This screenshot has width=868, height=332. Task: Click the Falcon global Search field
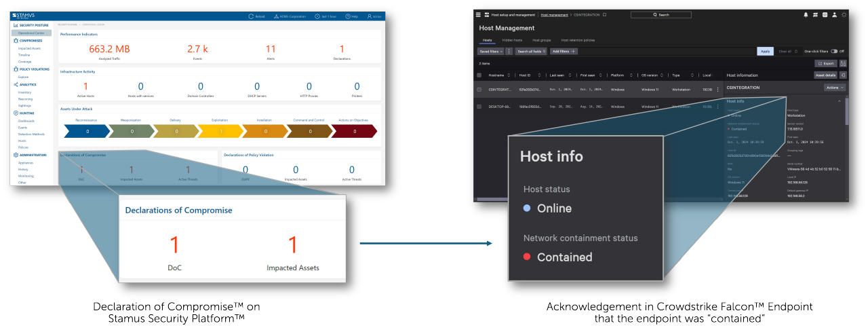(x=660, y=15)
